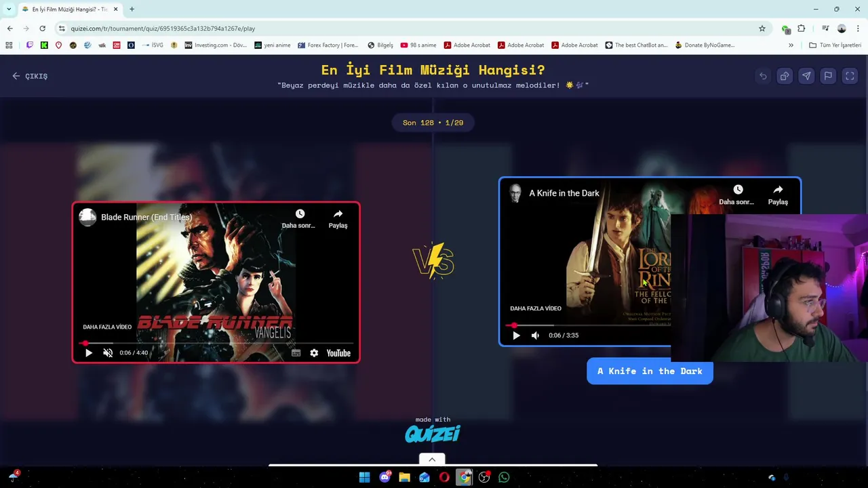868x488 pixels.
Task: Open the İSVG bookmark
Action: [153, 45]
